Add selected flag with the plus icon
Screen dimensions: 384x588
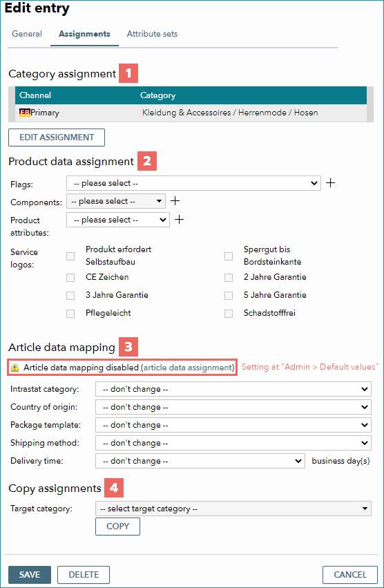tap(330, 183)
